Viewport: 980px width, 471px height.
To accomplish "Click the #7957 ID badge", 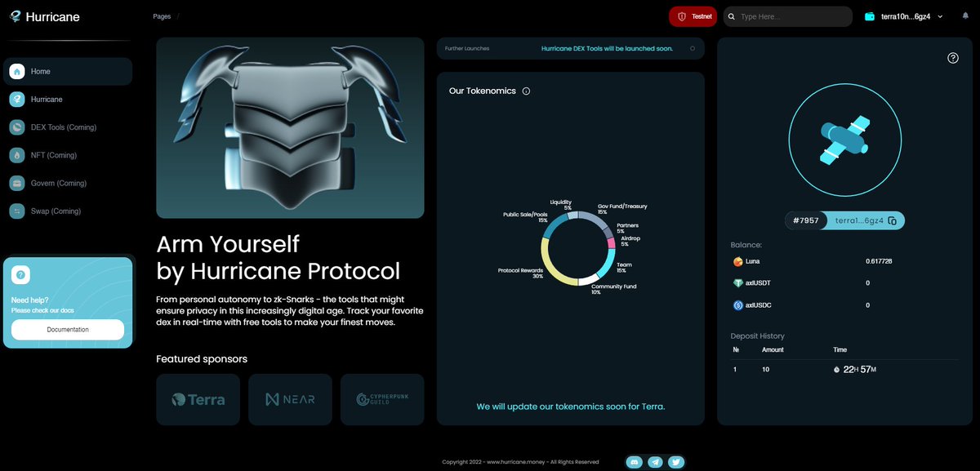I will click(804, 220).
